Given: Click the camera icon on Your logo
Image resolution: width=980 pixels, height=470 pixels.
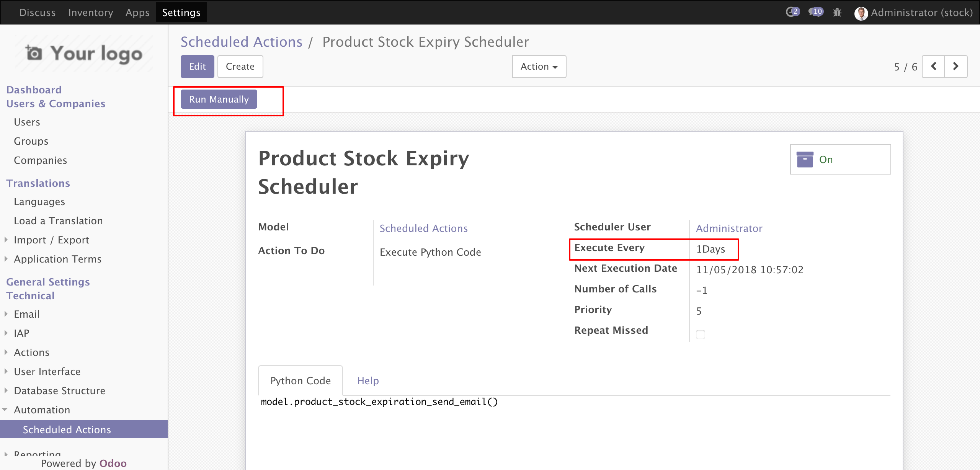Looking at the screenshot, I should [34, 53].
